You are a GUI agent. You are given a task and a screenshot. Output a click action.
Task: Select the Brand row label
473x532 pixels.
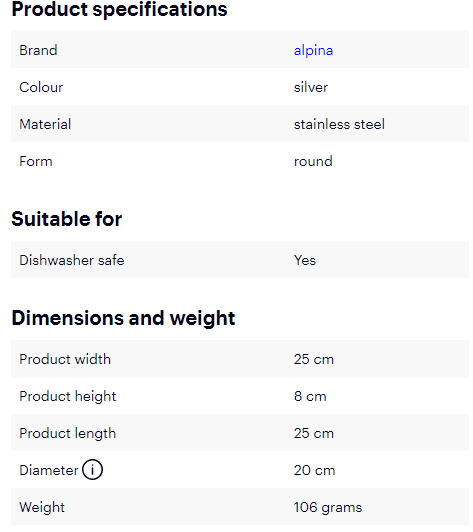(38, 50)
